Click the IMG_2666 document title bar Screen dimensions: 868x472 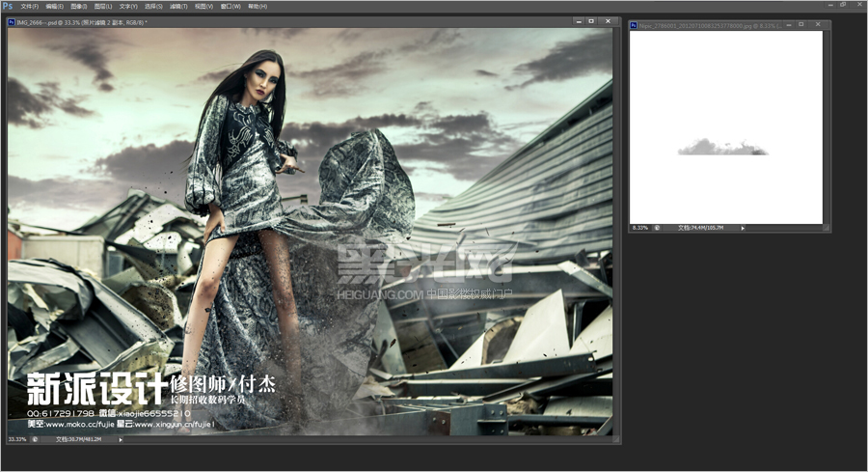313,21
